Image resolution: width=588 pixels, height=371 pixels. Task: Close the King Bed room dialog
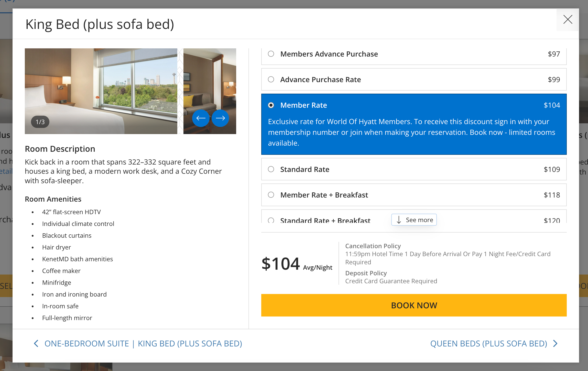click(x=568, y=20)
